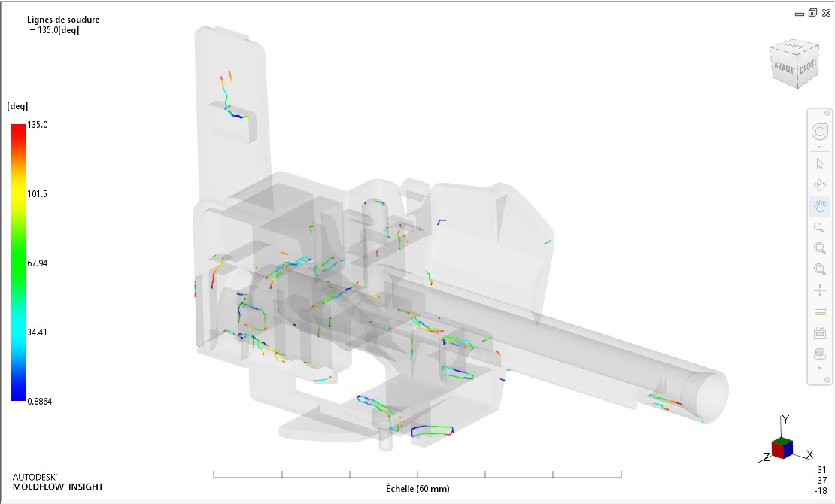Viewport: 835px width, 504px height.
Task: Click the lower magnifier zoom tool
Action: pyautogui.click(x=819, y=269)
